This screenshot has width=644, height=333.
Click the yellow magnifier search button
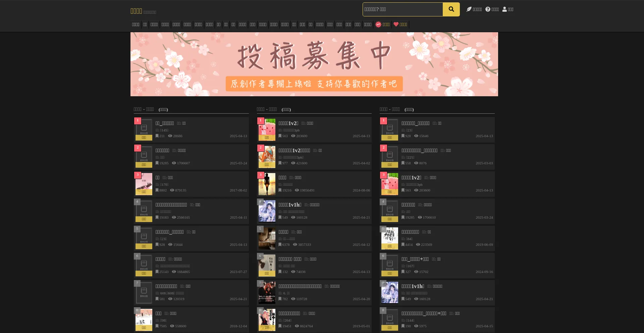click(x=451, y=9)
